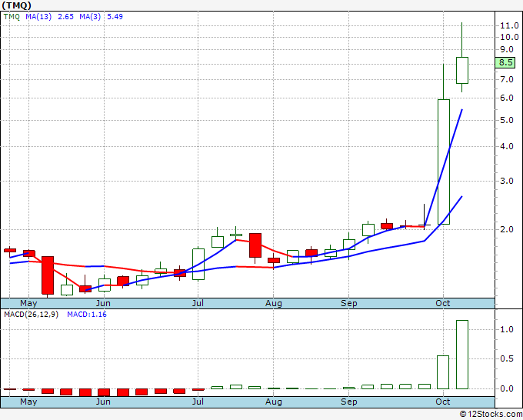Click the MACD:1.16 value label
This screenshot has width=523, height=420.
click(87, 315)
